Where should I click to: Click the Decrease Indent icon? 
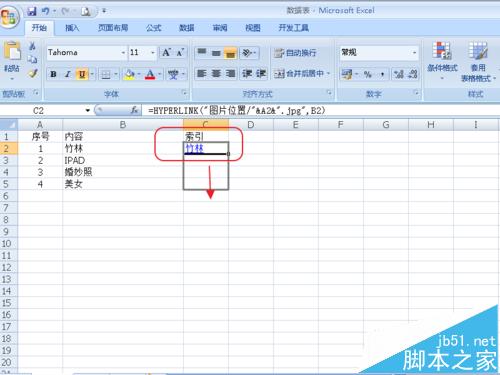coord(247,73)
